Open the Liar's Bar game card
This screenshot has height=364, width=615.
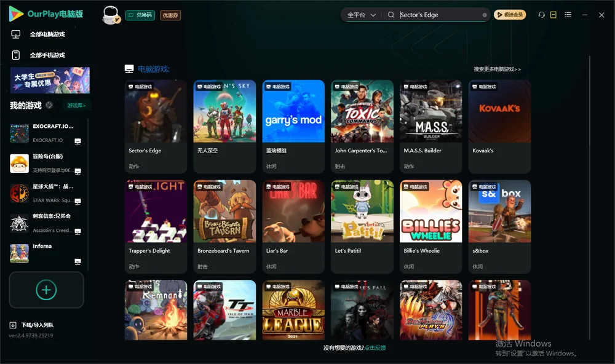(293, 227)
